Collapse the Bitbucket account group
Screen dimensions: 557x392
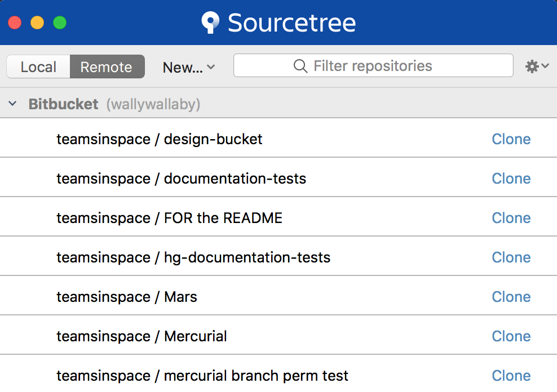(x=12, y=104)
